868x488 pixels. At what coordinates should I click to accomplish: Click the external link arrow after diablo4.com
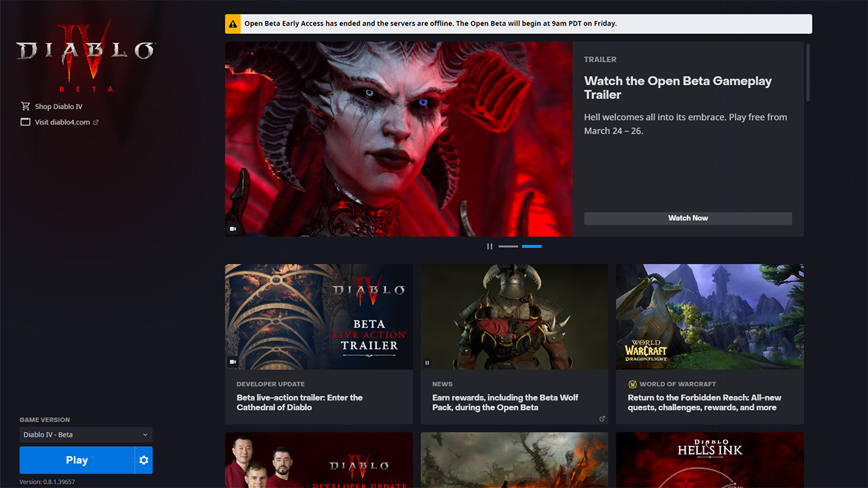[96, 123]
